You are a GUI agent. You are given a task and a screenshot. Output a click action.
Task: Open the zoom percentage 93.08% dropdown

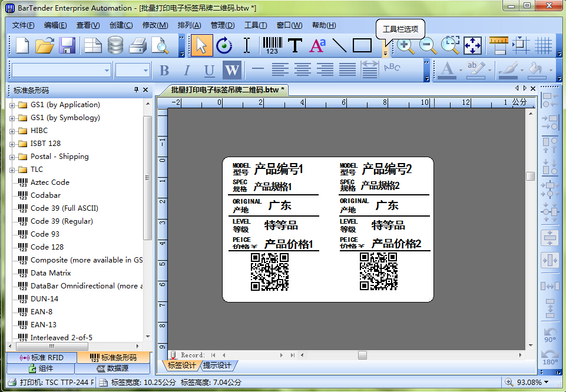pyautogui.click(x=546, y=382)
